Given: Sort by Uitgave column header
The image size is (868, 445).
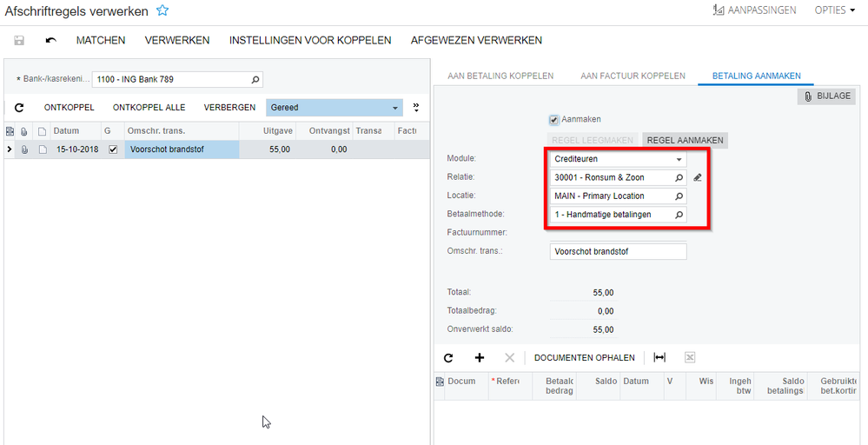Looking at the screenshot, I should (267, 131).
